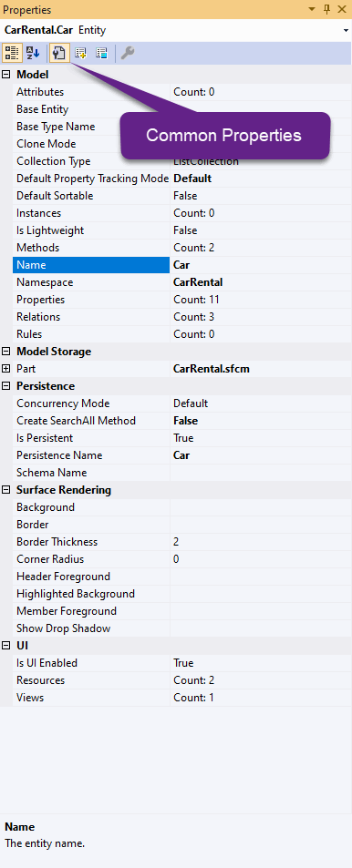The image size is (352, 868).
Task: Click the Is Persistent True value
Action: [x=261, y=438]
